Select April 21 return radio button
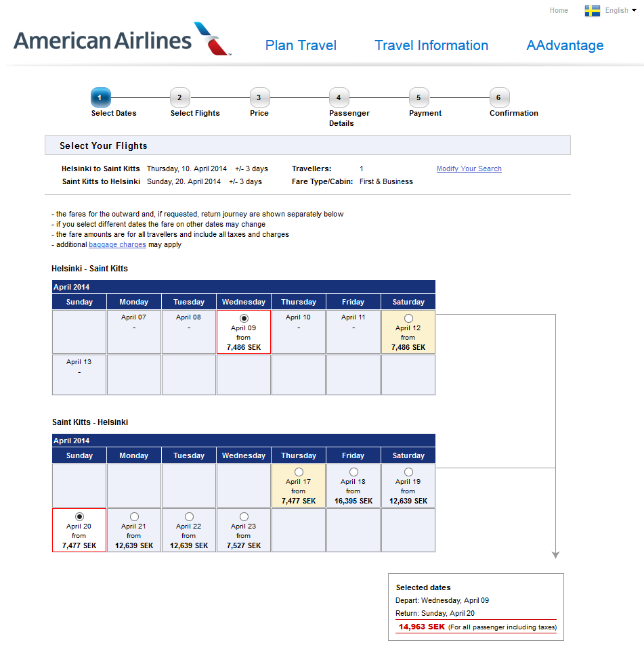644x651 pixels. tap(134, 517)
